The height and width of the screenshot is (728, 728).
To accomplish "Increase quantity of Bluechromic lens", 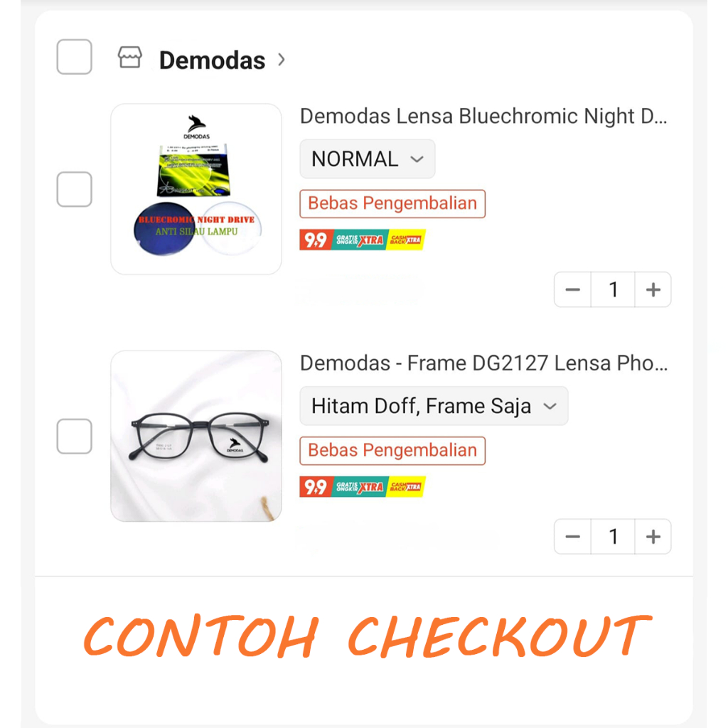I will tap(653, 290).
